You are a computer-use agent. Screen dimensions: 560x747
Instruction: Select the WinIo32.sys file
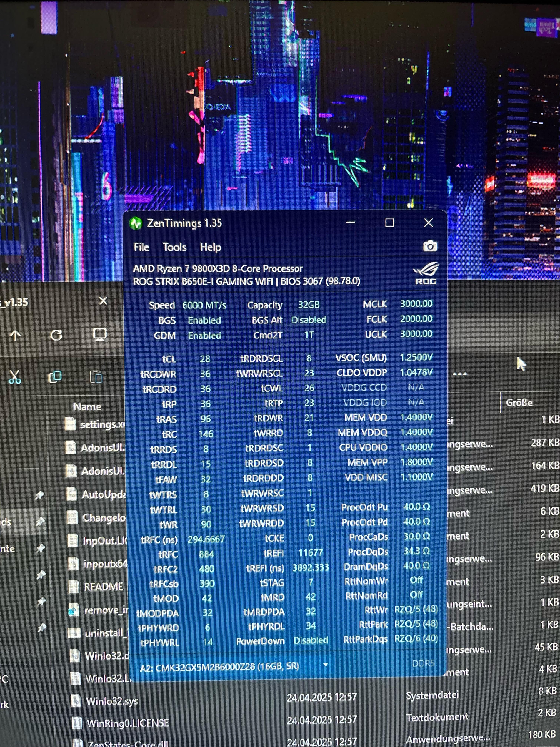click(x=112, y=701)
